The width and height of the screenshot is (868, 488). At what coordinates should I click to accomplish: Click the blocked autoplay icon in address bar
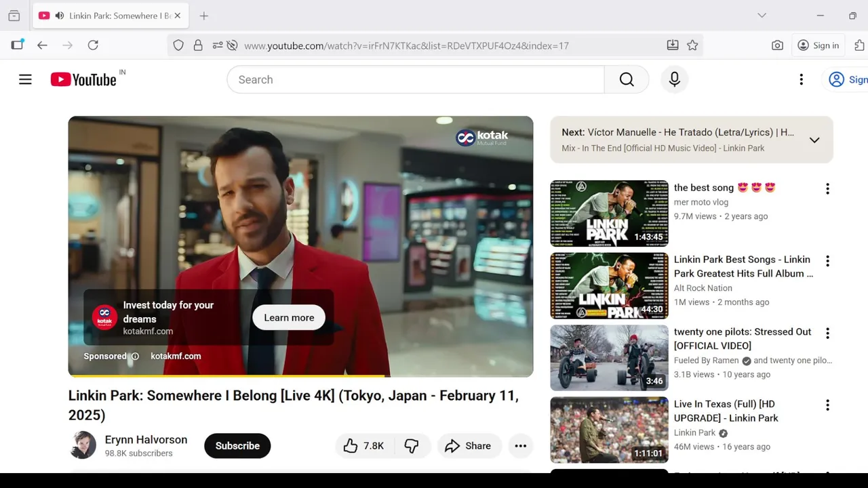[x=232, y=45]
